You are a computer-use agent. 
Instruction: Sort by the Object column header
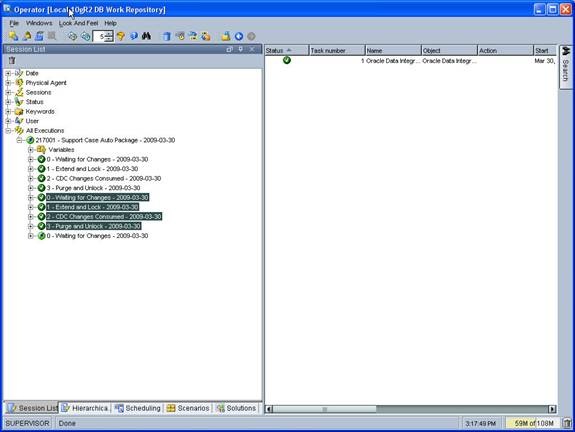pos(450,51)
